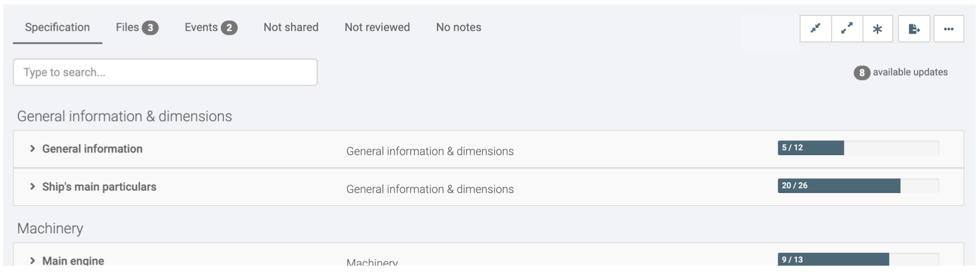Click the expand all sections icon
Viewport: 980px width, 273px height.
(x=847, y=29)
